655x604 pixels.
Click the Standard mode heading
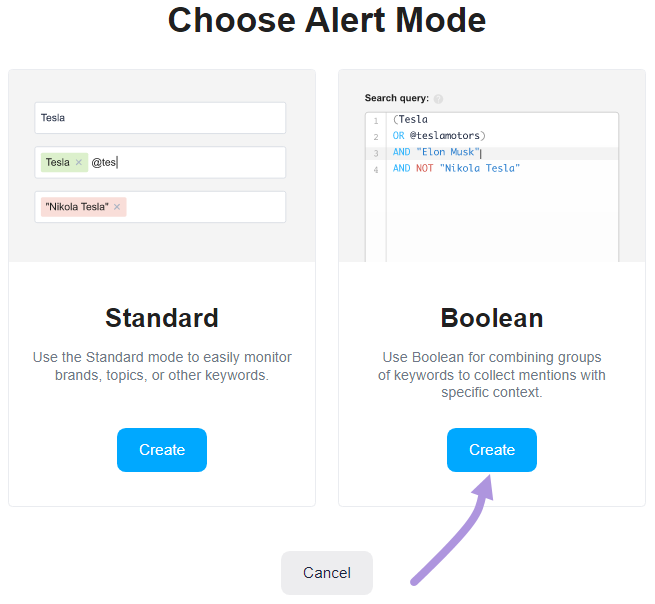coord(162,318)
